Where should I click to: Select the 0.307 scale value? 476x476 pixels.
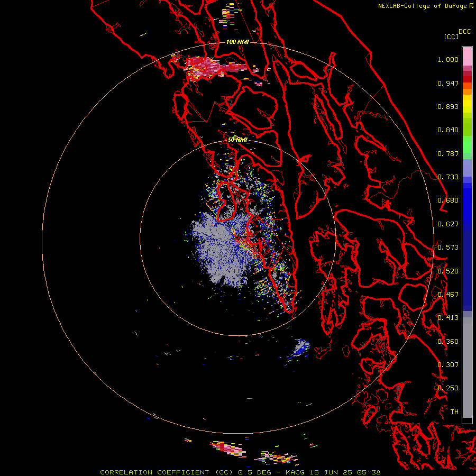(448, 365)
